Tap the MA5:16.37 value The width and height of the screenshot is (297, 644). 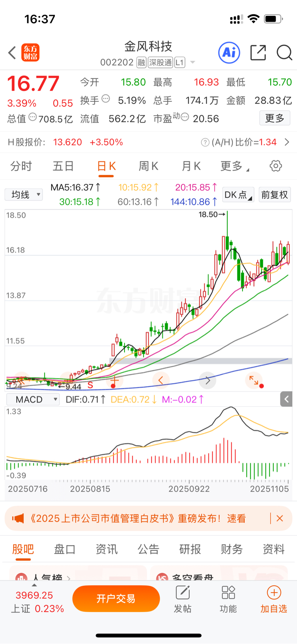tap(76, 187)
